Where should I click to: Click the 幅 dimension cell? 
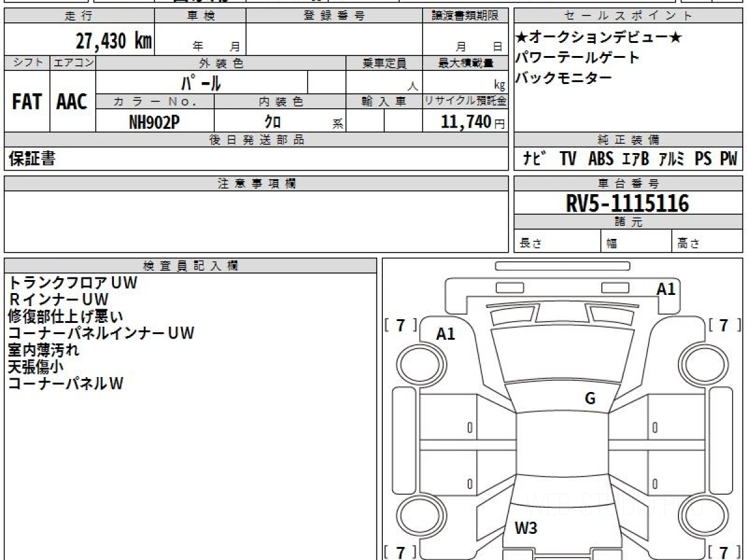(x=637, y=241)
